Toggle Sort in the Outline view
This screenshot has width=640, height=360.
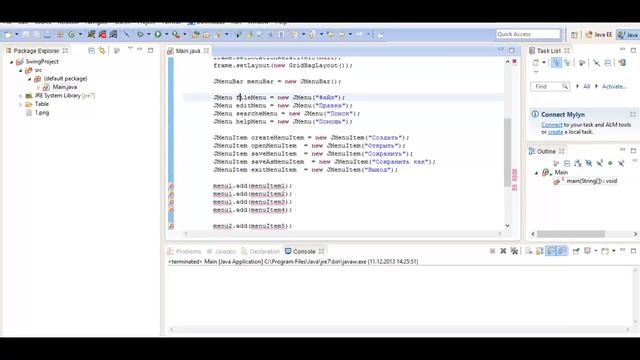coord(578,163)
